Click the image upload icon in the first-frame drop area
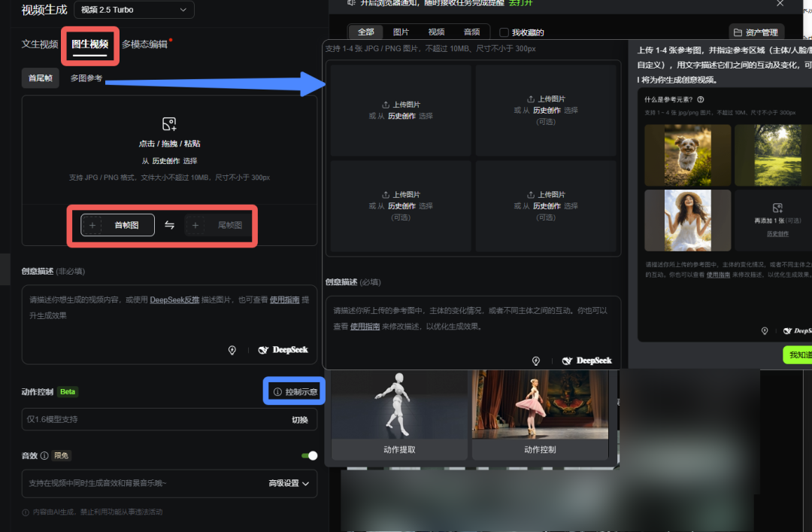 (x=169, y=124)
